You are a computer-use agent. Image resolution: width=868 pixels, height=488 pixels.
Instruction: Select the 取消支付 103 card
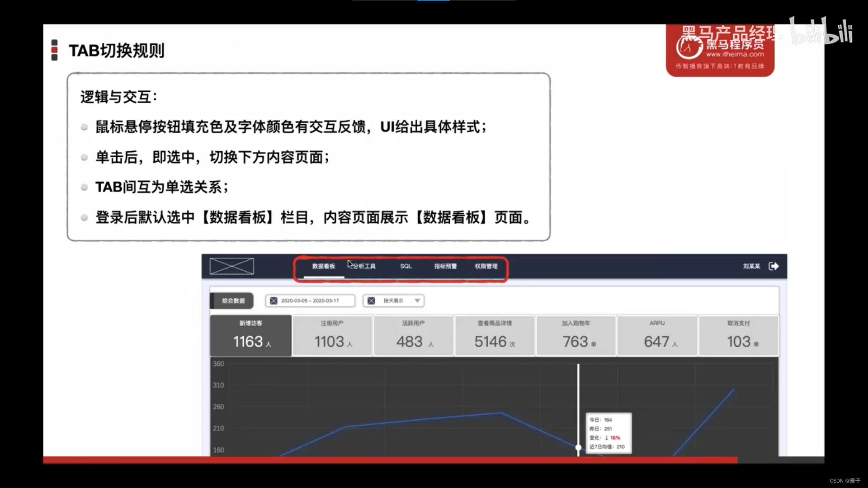tap(739, 336)
